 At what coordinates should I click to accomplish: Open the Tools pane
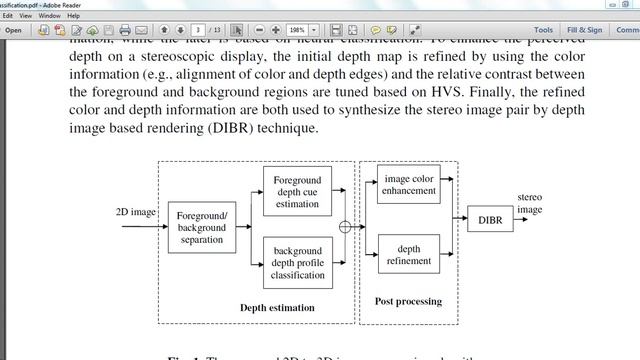[543, 30]
